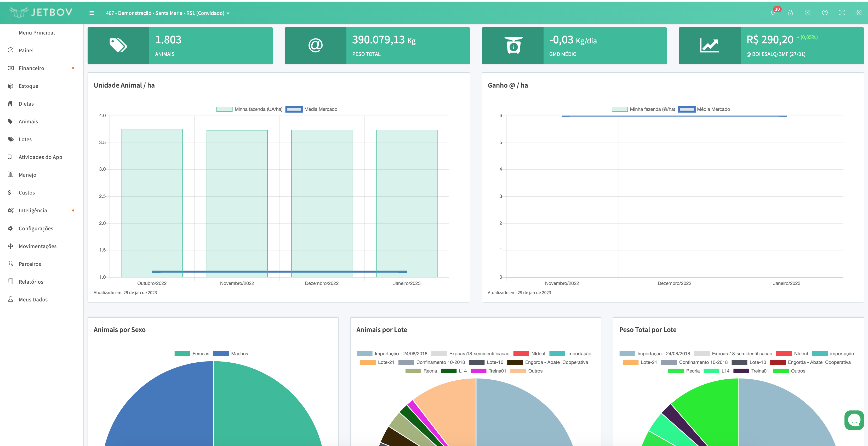Screen dimensions: 868x446
Task: Click the padlock icon in top bar
Action: (x=790, y=13)
